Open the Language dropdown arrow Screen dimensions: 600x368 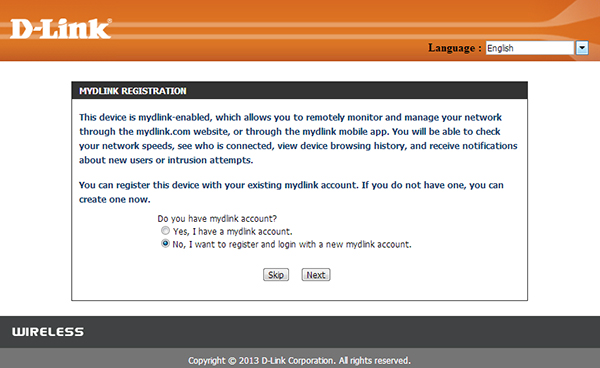[582, 48]
